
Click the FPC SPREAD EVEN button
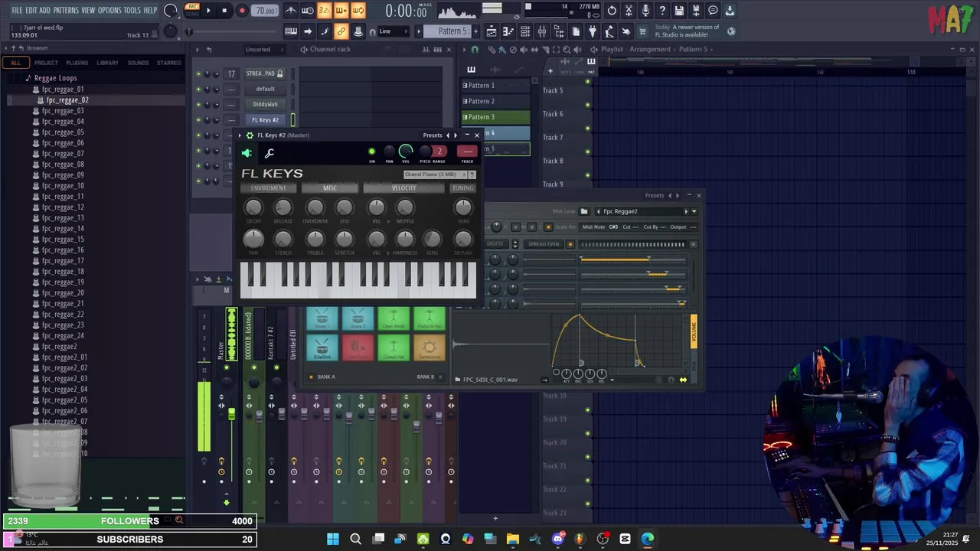click(544, 244)
